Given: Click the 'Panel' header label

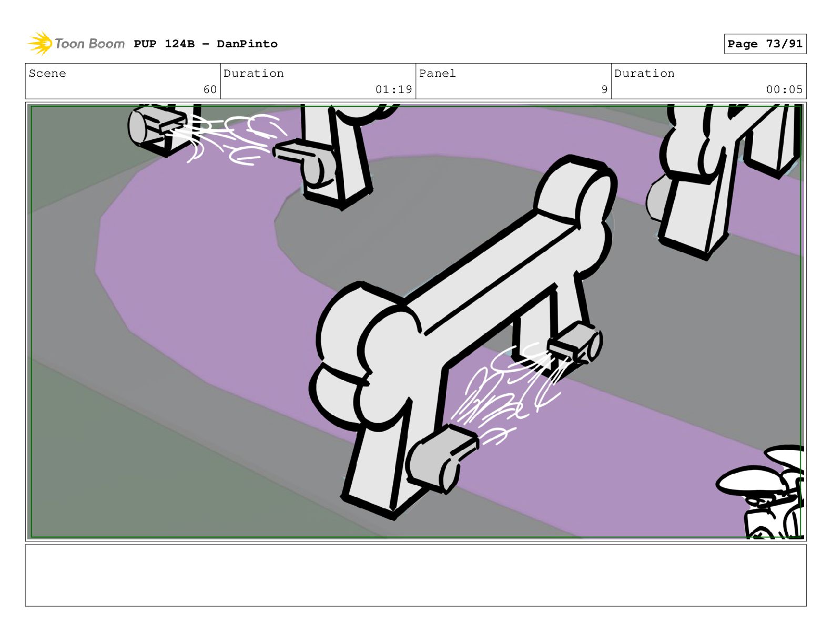Looking at the screenshot, I should [437, 73].
